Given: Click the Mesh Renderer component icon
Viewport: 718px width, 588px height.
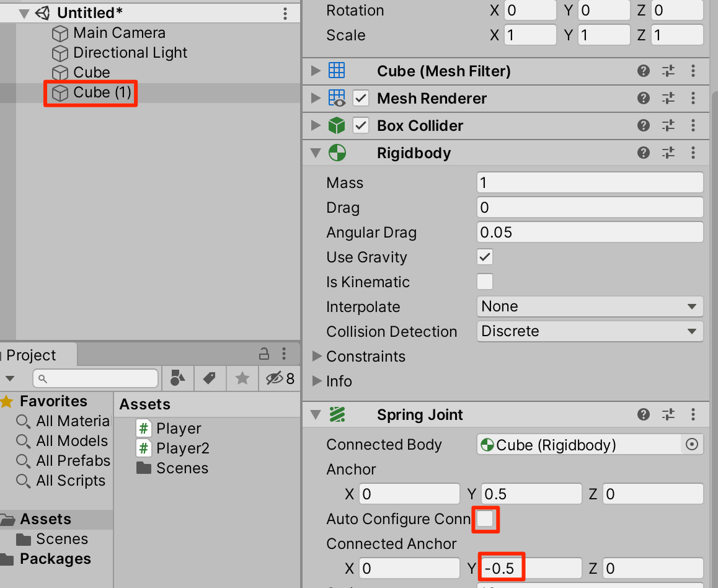Looking at the screenshot, I should pyautogui.click(x=337, y=99).
